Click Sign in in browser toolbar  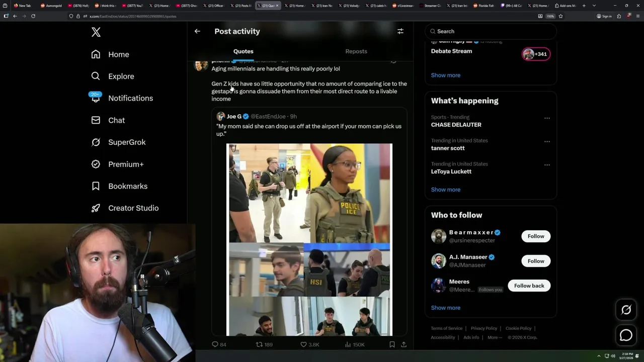(x=604, y=16)
